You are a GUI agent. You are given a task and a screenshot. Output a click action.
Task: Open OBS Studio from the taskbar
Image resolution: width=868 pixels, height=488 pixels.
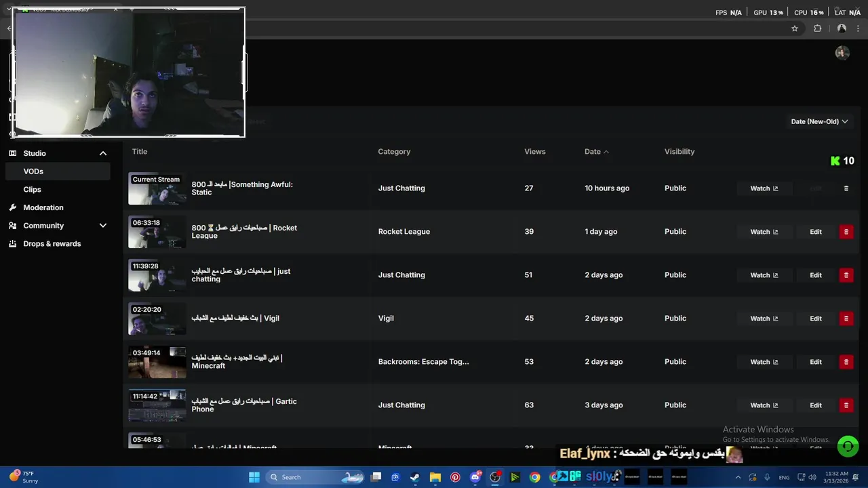click(495, 477)
